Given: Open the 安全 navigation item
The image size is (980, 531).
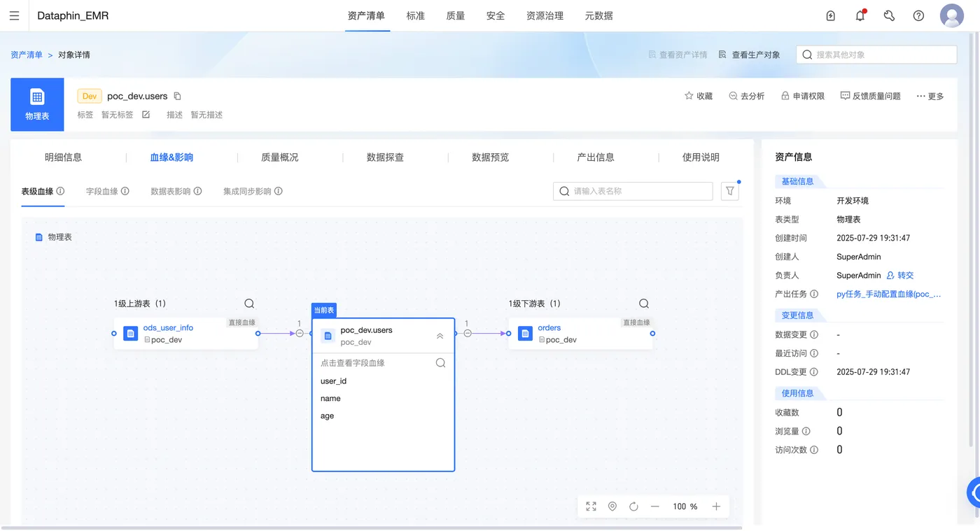Looking at the screenshot, I should click(x=496, y=15).
